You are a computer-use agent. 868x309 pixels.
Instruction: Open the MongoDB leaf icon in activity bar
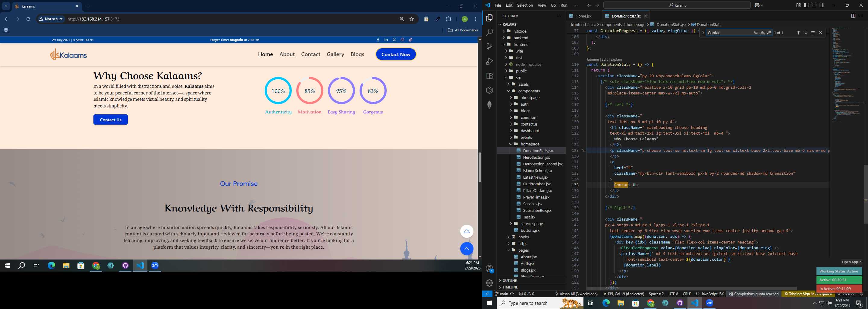[489, 105]
